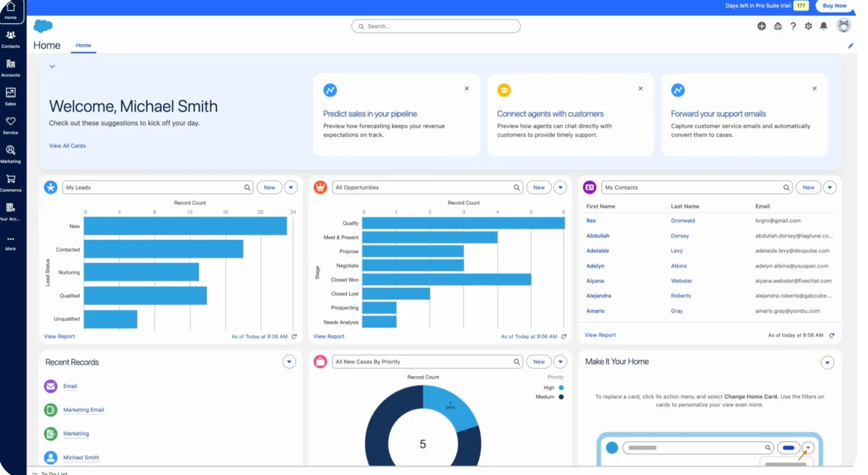868x475 pixels.
Task: Search within the My Leads card magnifier
Action: (x=247, y=187)
